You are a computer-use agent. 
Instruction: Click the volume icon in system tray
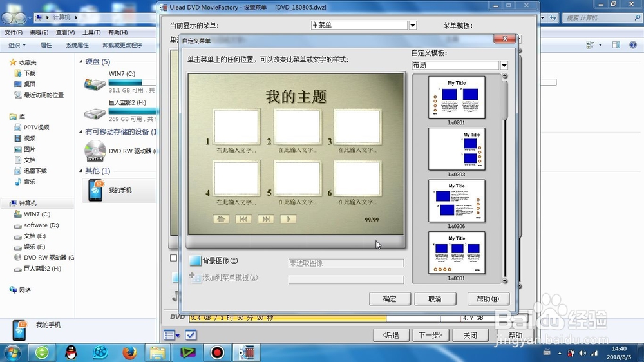(582, 353)
